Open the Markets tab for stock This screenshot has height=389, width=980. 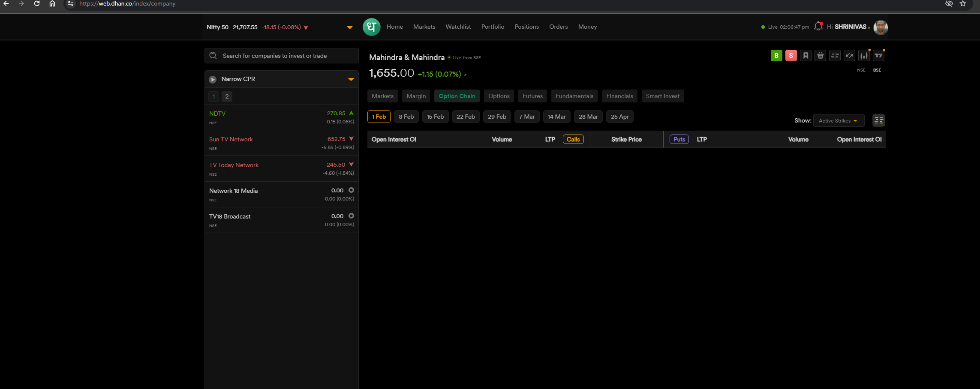[382, 96]
